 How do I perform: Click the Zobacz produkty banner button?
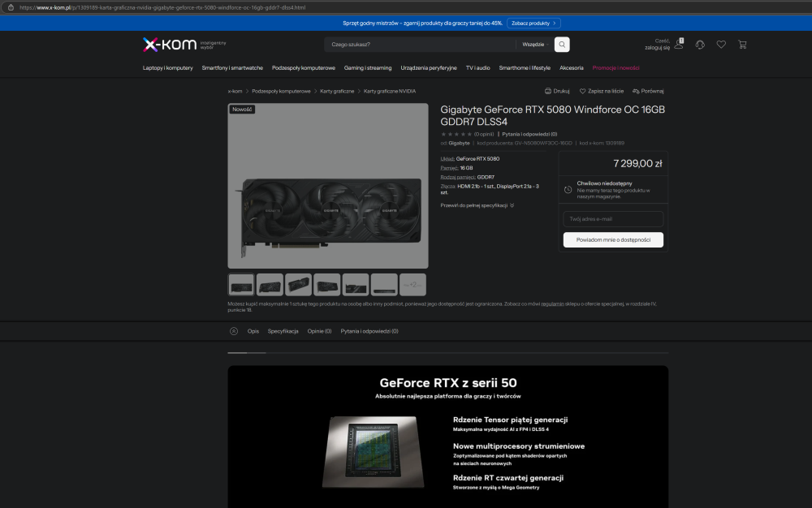click(535, 23)
